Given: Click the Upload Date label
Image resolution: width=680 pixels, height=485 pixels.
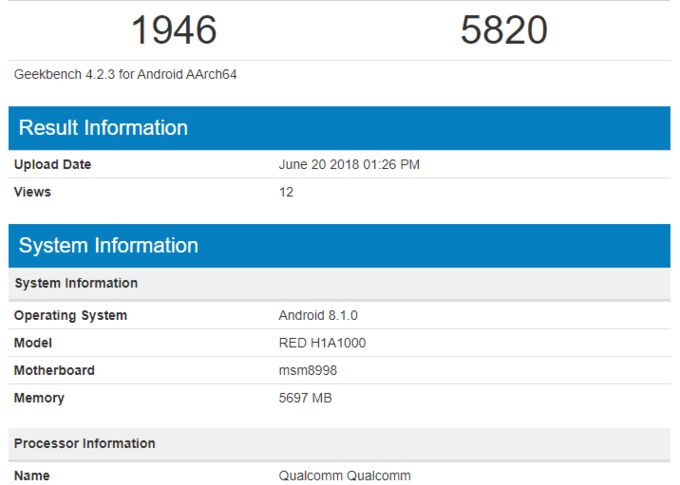Looking at the screenshot, I should coord(52,164).
